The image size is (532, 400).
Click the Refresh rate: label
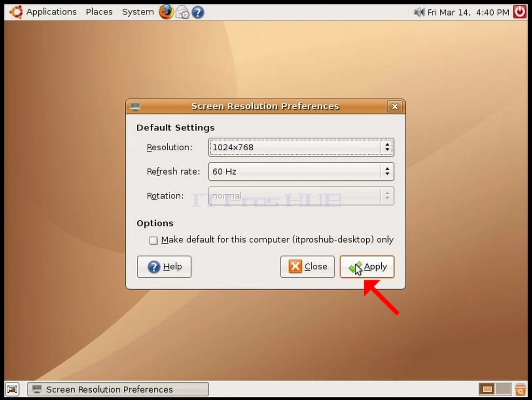pyautogui.click(x=174, y=172)
